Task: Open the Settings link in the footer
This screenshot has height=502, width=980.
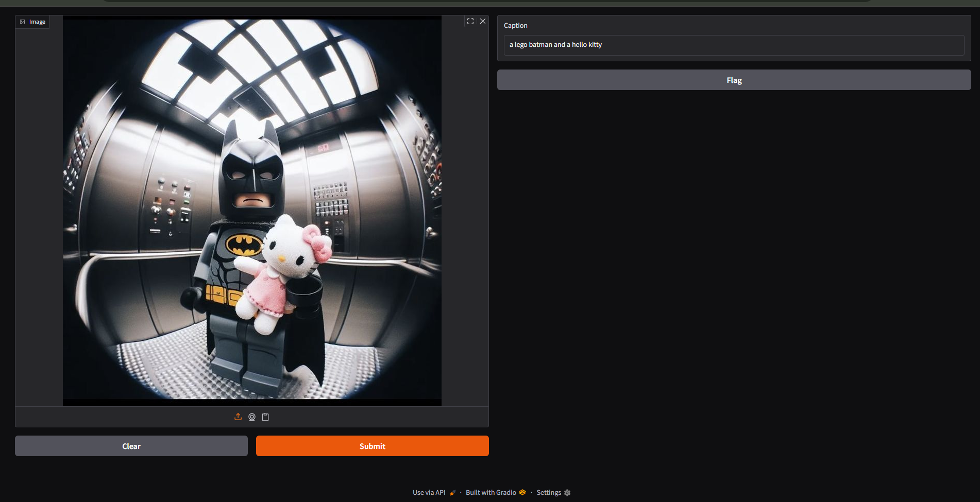Action: (x=553, y=492)
